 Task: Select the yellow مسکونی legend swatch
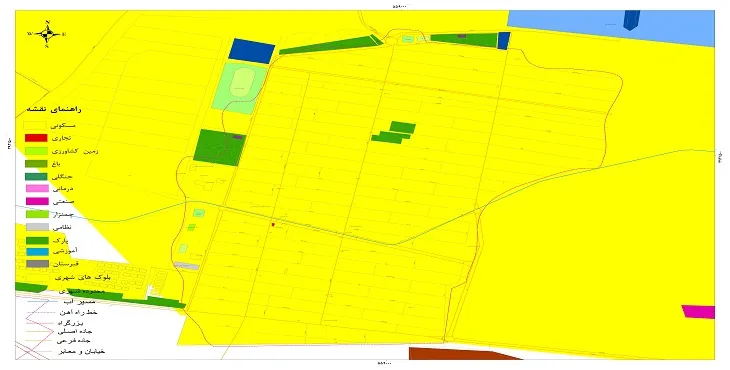point(35,125)
